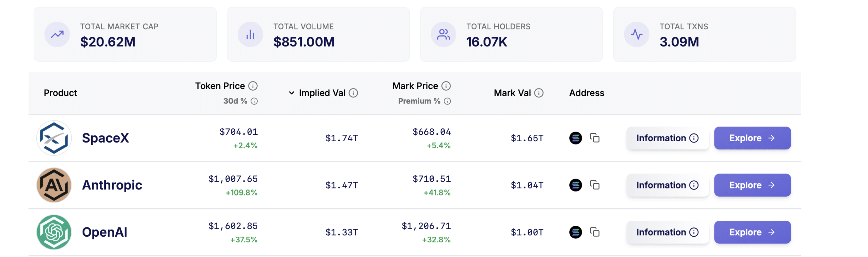
Task: Explore the OpenAI product
Action: [752, 232]
